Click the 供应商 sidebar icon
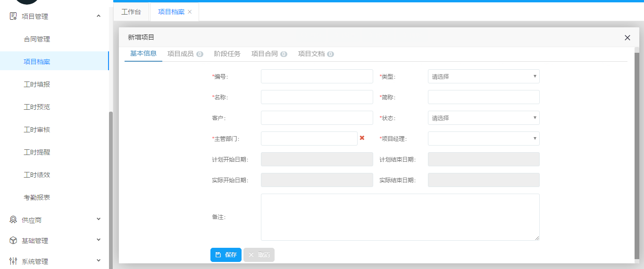Image resolution: width=644 pixels, height=269 pixels. [13, 220]
